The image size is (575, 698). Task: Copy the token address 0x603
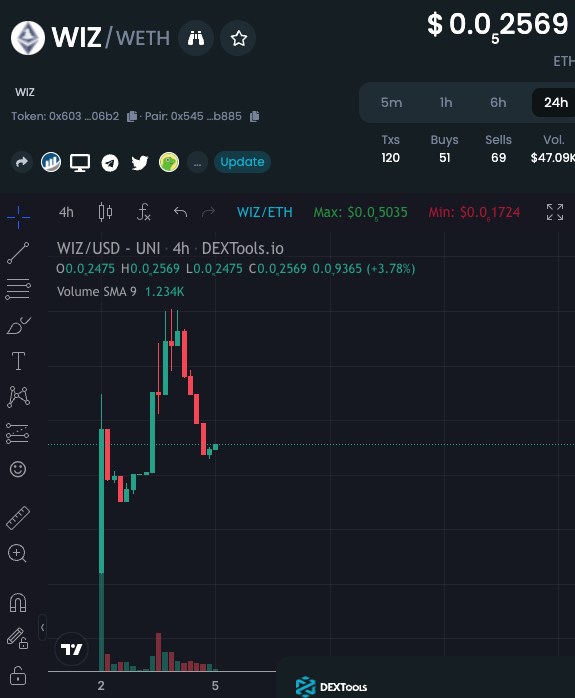(x=132, y=117)
